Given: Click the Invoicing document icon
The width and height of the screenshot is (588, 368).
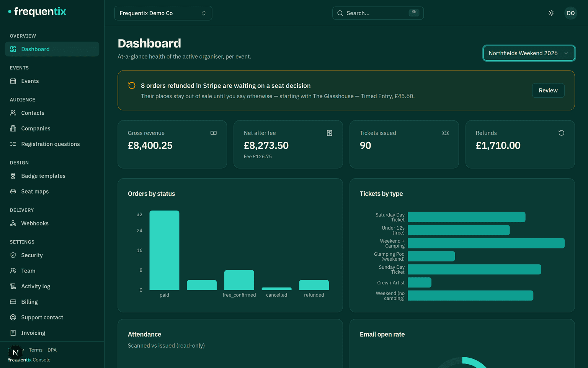Looking at the screenshot, I should point(13,333).
